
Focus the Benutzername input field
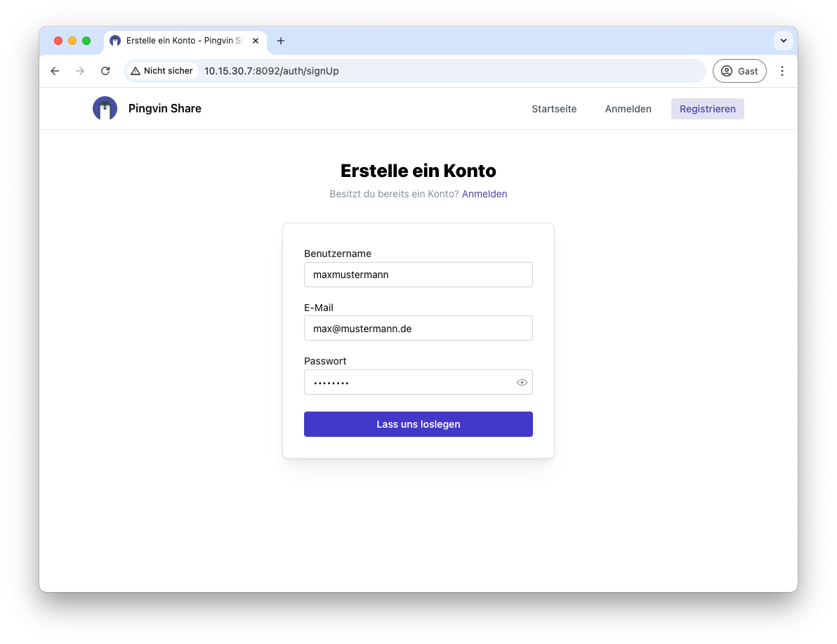(x=418, y=275)
